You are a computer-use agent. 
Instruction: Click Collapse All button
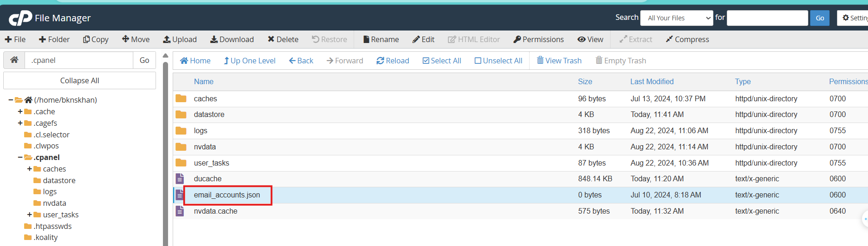click(x=80, y=80)
